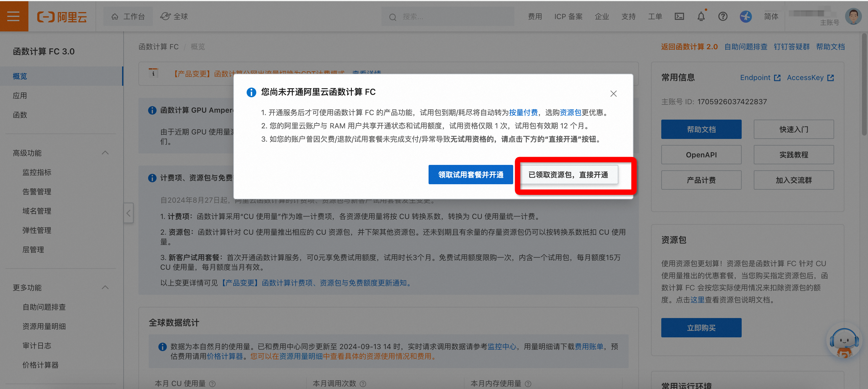Screen dimensions: 868x389
Task: Click the blue assistant star icon
Action: [x=745, y=17]
